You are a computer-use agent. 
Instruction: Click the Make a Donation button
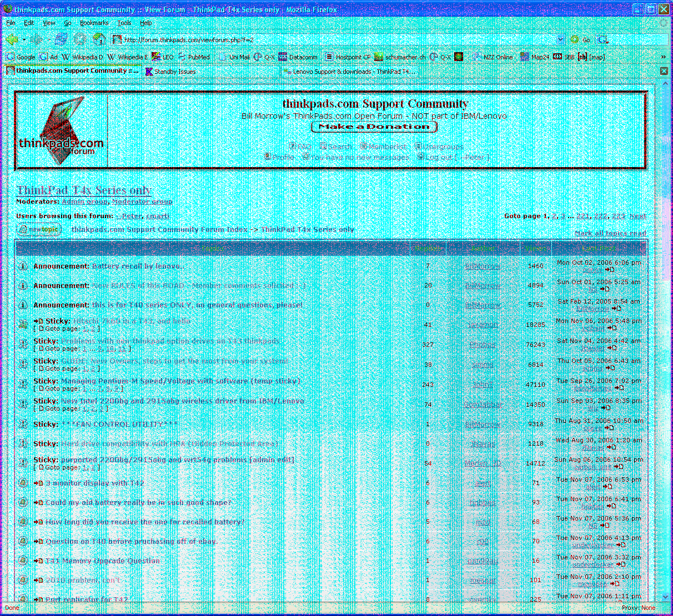pos(374,127)
